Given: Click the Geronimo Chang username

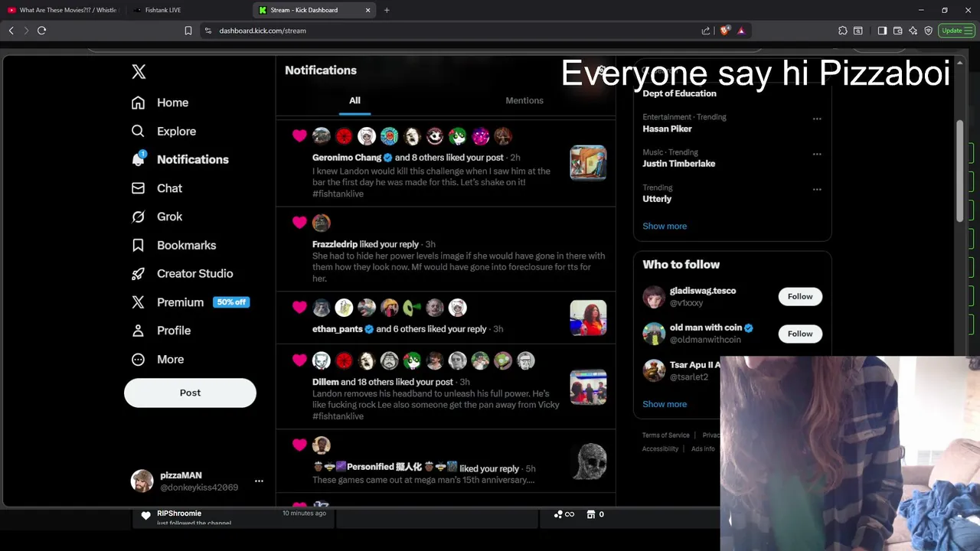Looking at the screenshot, I should tap(347, 158).
